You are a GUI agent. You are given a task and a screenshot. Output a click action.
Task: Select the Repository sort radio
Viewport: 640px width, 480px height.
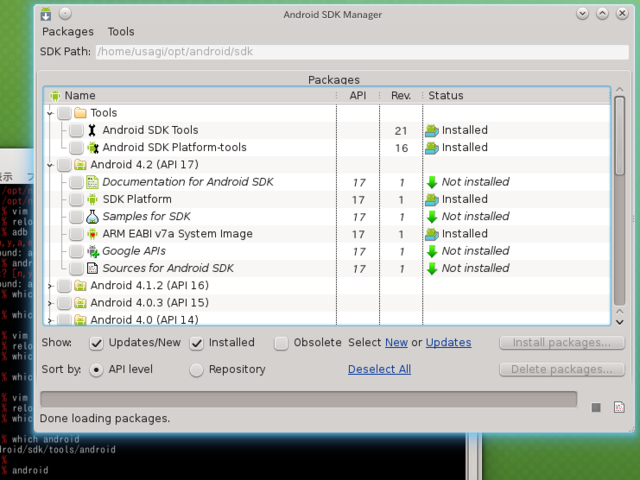point(196,370)
